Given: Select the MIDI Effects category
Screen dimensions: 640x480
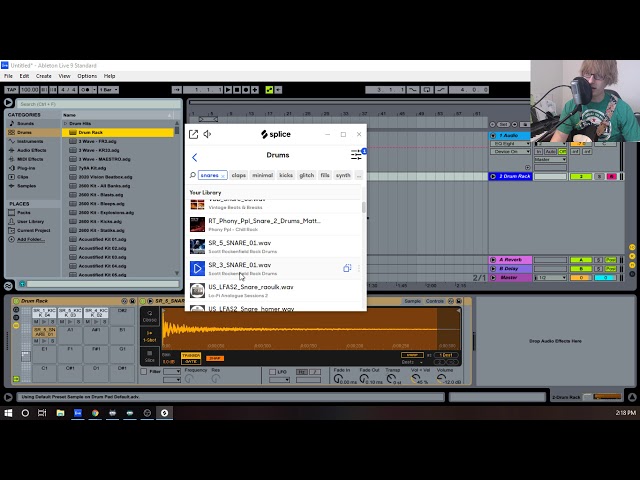Looking at the screenshot, I should click(30, 159).
